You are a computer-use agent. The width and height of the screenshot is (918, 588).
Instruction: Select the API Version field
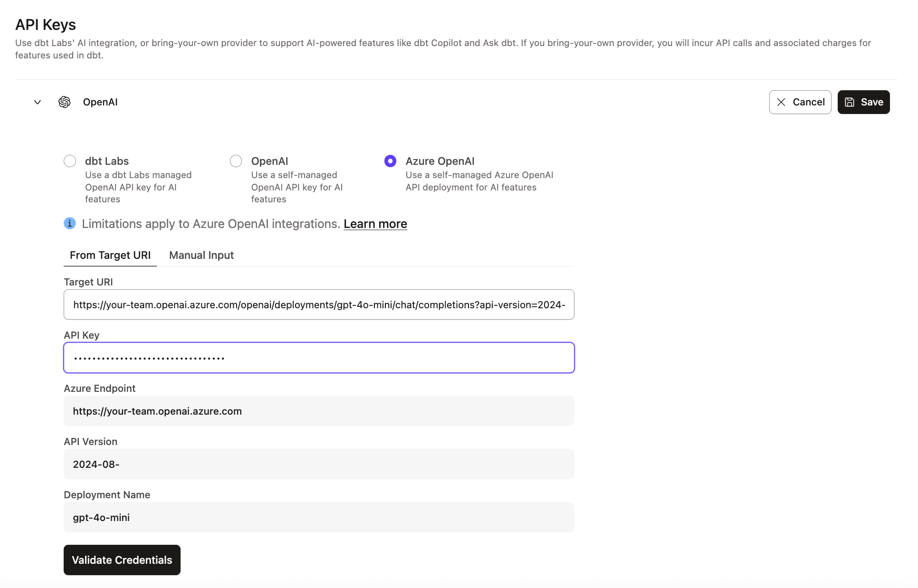pyautogui.click(x=318, y=464)
